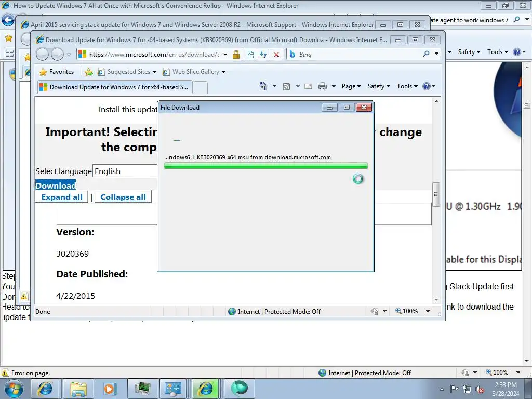
Task: Click the Back button in the front window
Action: [43, 54]
